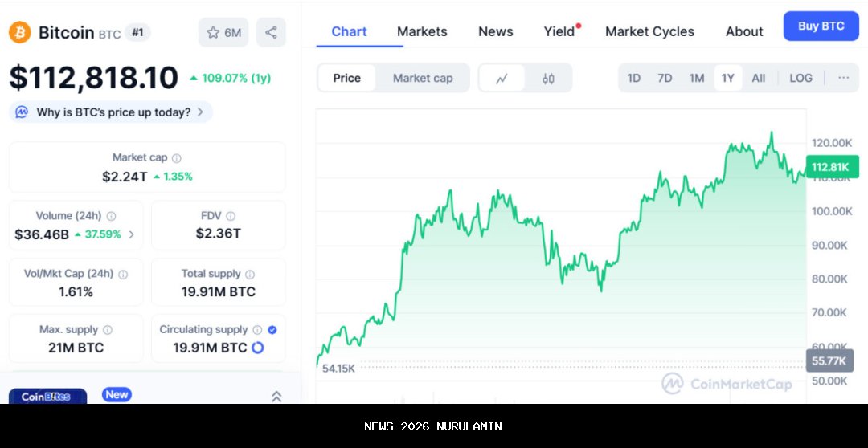Open more chart options menu
This screenshot has height=448, width=868.
[x=843, y=78]
